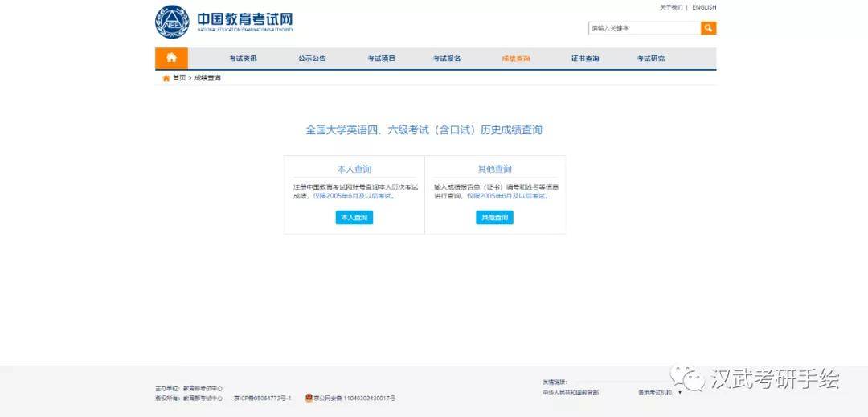Select 考试项目 in the navigation bar
The image size is (868, 417).
382,59
